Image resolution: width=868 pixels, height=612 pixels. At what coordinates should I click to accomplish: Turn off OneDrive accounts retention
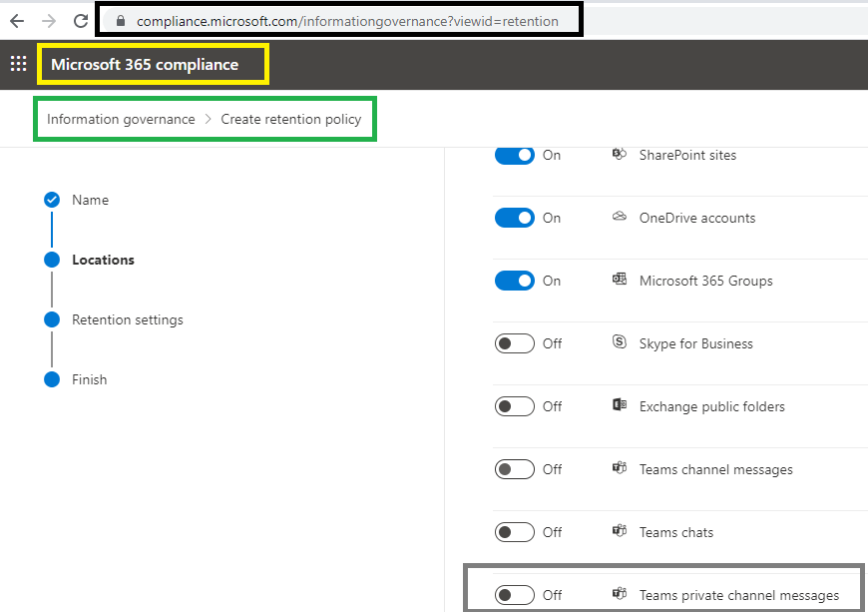coord(514,218)
